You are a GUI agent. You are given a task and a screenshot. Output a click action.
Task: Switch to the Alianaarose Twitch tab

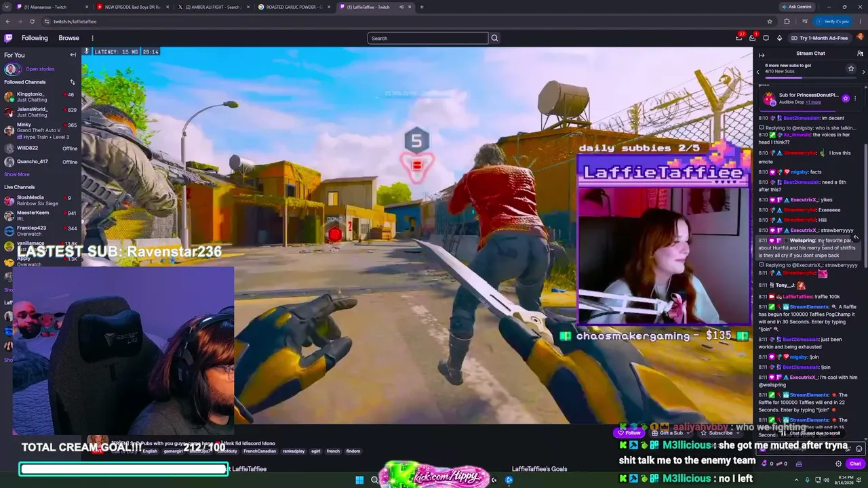click(52, 7)
